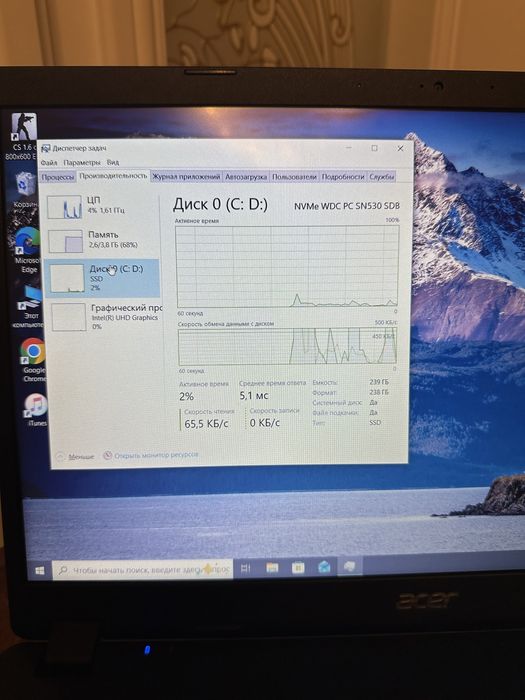Switch to the 'Процессы' tab
The image size is (525, 700).
(58, 177)
